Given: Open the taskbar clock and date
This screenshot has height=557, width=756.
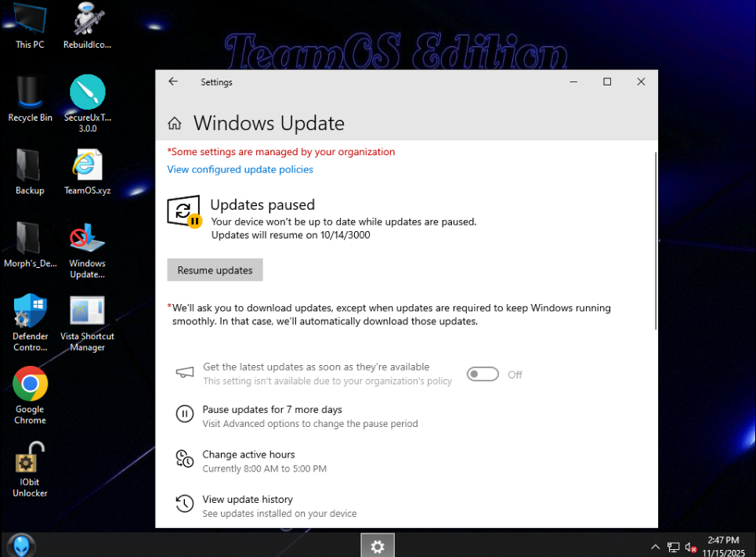Looking at the screenshot, I should point(723,546).
